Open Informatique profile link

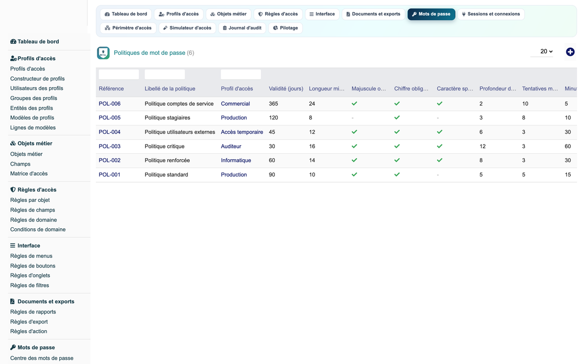[236, 160]
